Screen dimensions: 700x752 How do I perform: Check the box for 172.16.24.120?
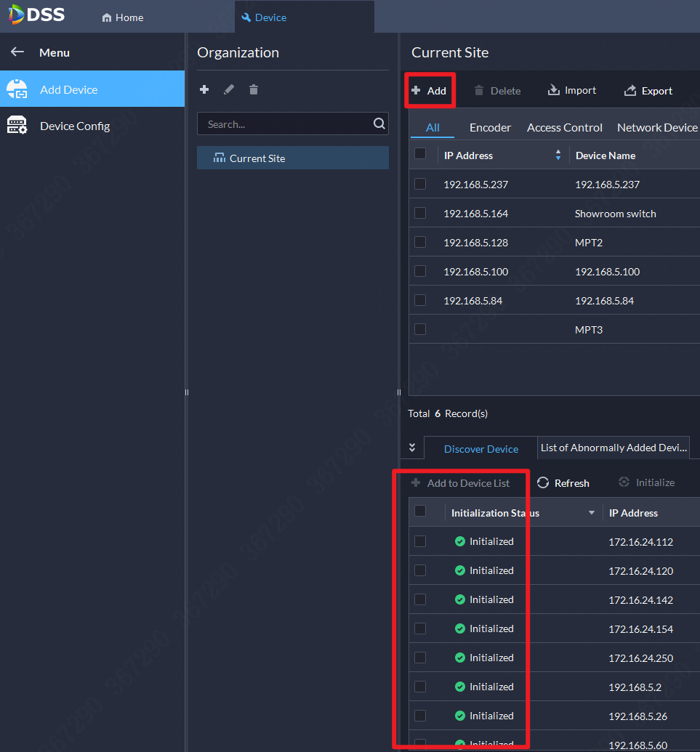420,570
